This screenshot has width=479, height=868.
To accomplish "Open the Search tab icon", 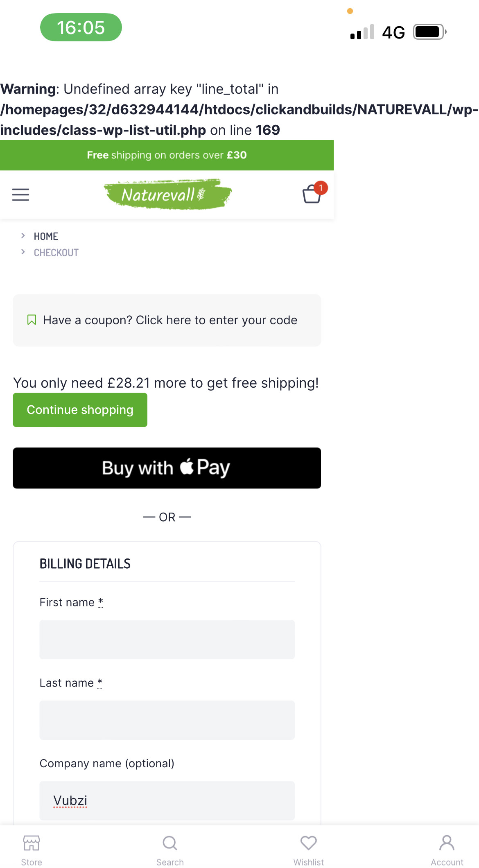I will tap(170, 843).
